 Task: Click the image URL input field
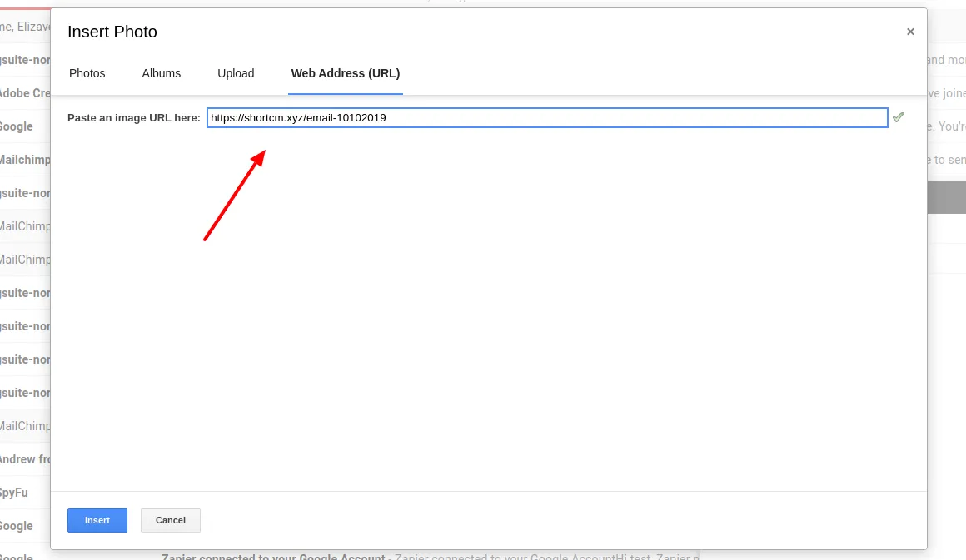[x=547, y=117]
